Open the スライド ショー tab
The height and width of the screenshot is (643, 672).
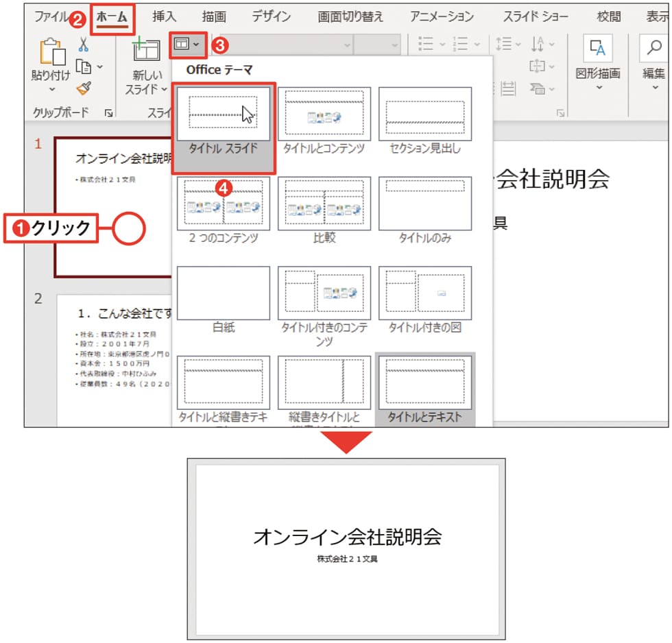tap(536, 16)
